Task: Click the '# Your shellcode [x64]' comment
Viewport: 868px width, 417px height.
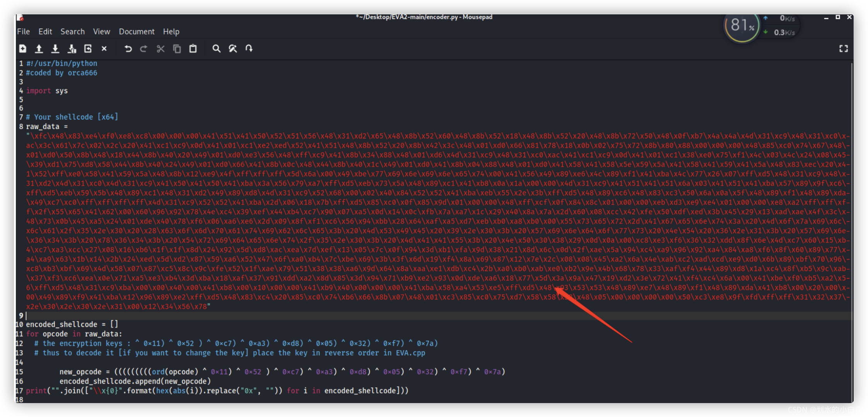Action: pyautogui.click(x=72, y=117)
